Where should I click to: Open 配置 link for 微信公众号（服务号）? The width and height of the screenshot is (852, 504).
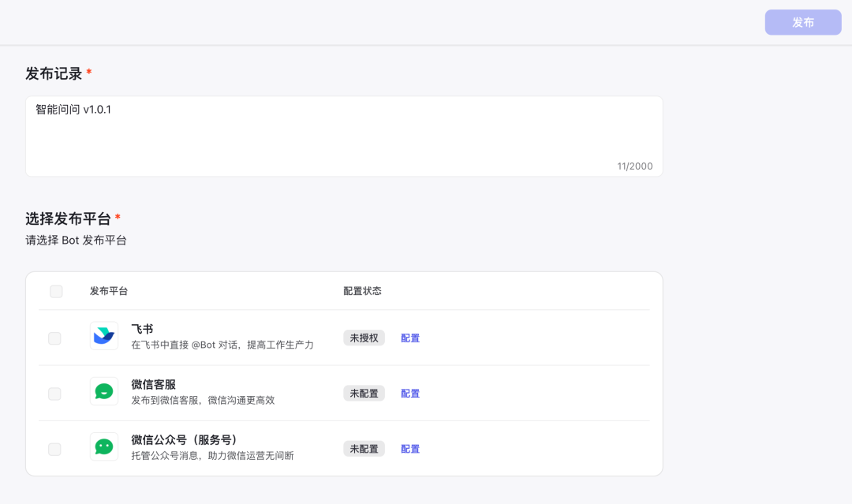pyautogui.click(x=410, y=449)
